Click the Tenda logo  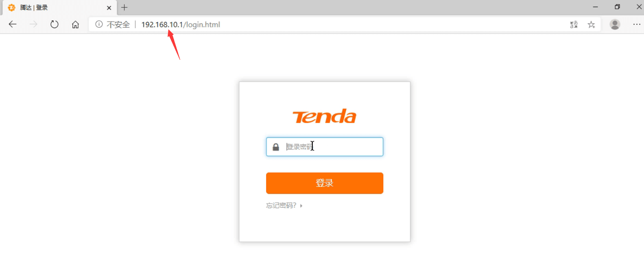(325, 116)
